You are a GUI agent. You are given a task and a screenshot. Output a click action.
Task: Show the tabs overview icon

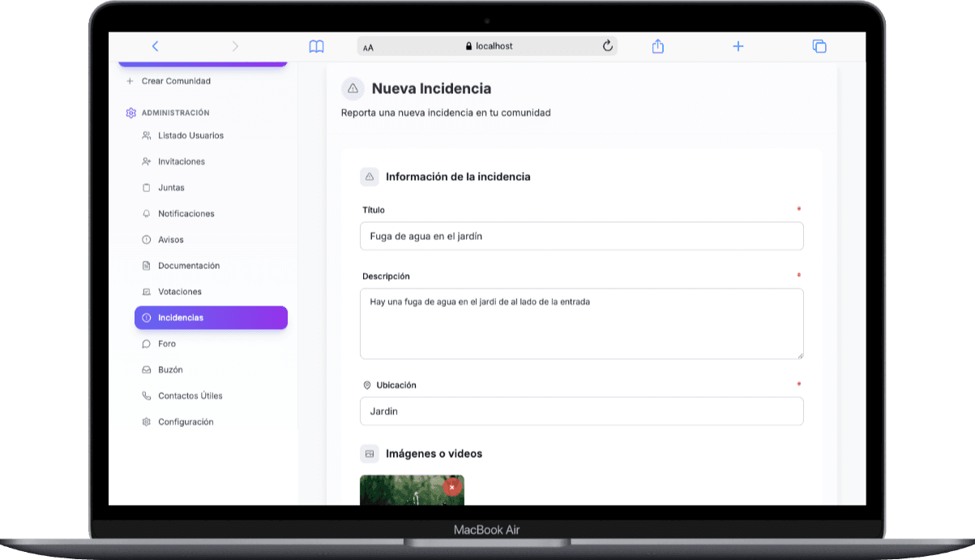click(x=819, y=46)
